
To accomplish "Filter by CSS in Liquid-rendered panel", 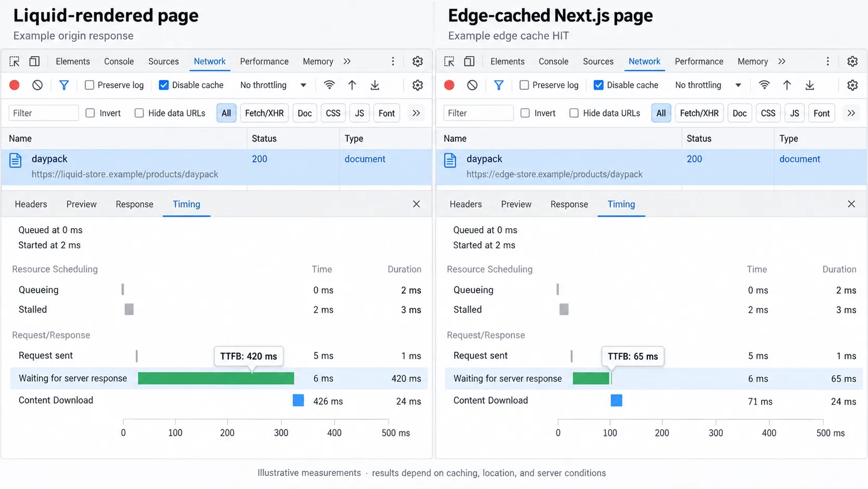I will pos(333,113).
